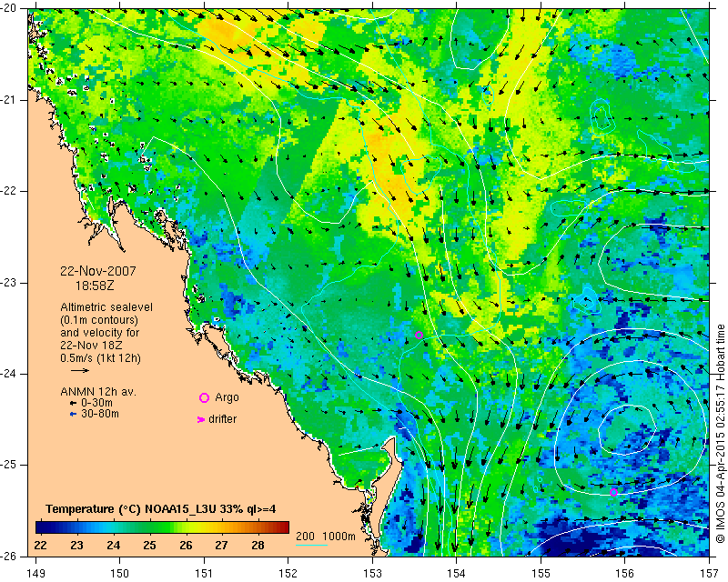Click the date text 22-Nov-2007
728x582 pixels.
(x=98, y=271)
